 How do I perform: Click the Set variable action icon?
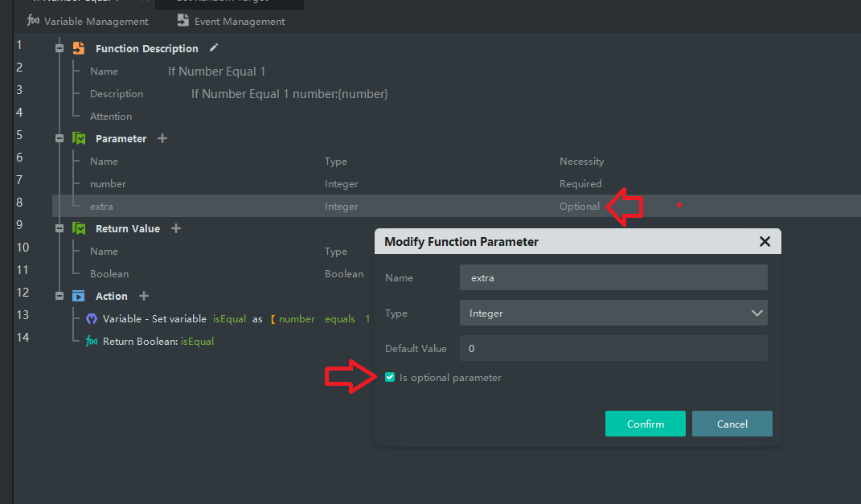[x=92, y=319]
